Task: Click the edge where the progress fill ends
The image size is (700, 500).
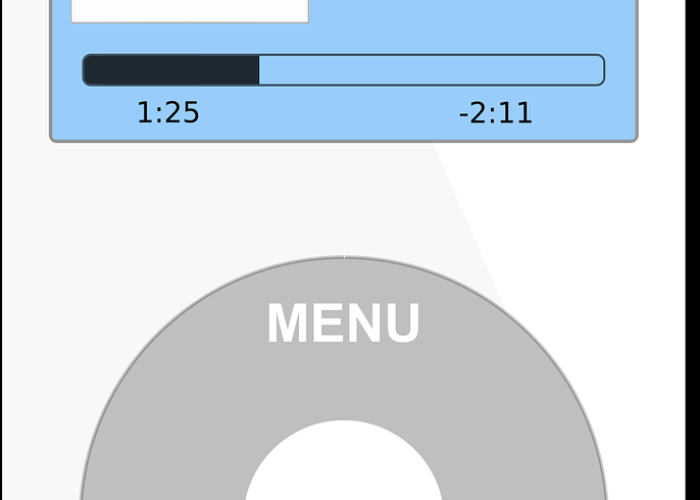Action: (x=259, y=70)
